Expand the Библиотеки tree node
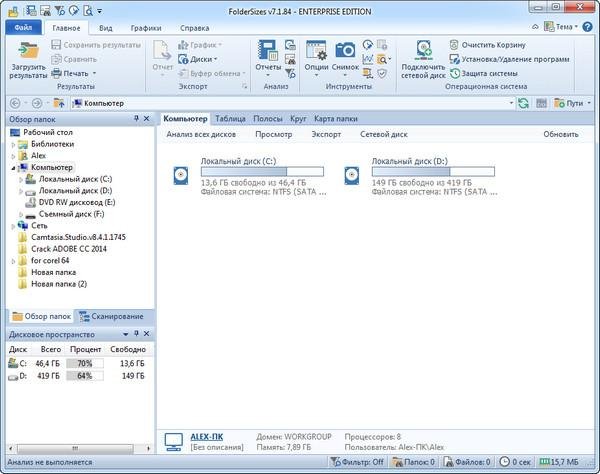 pos(13,145)
